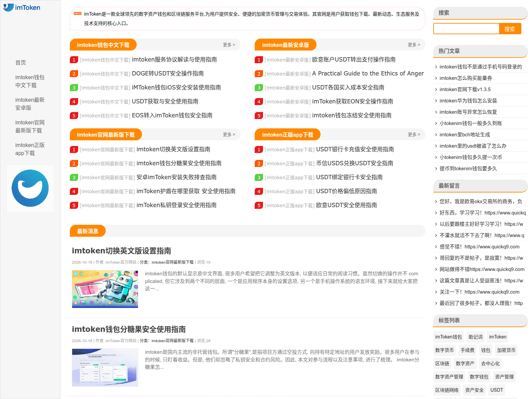Open the imtoken钱包中文下载 sidebar menu item
Screen dimensions: 532x399
tap(30, 81)
